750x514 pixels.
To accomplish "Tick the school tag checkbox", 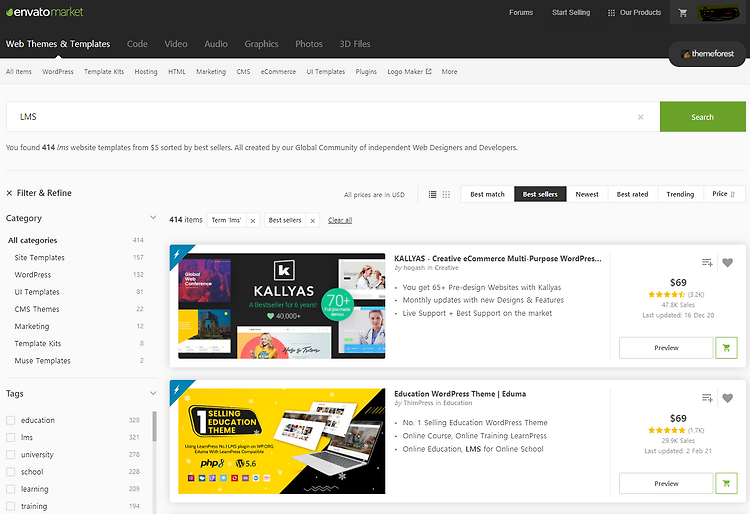I will point(11,472).
